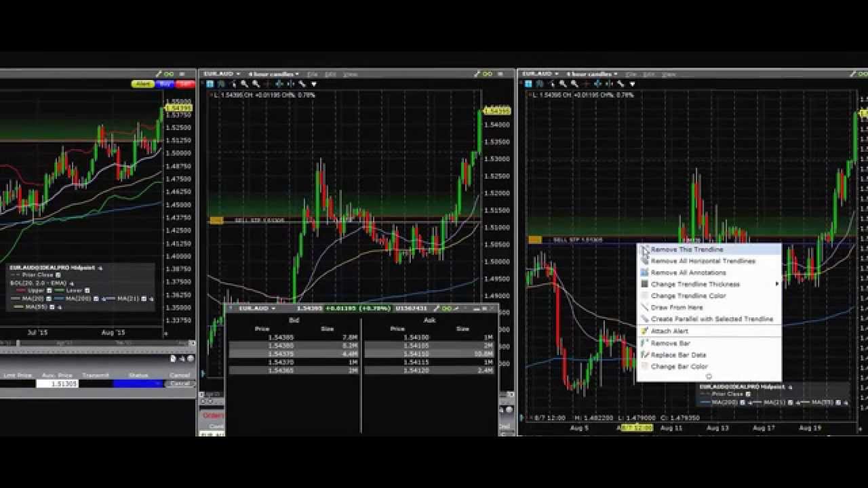868x488 pixels.
Task: Click green chain-link icon on middle chart
Action: point(487,74)
